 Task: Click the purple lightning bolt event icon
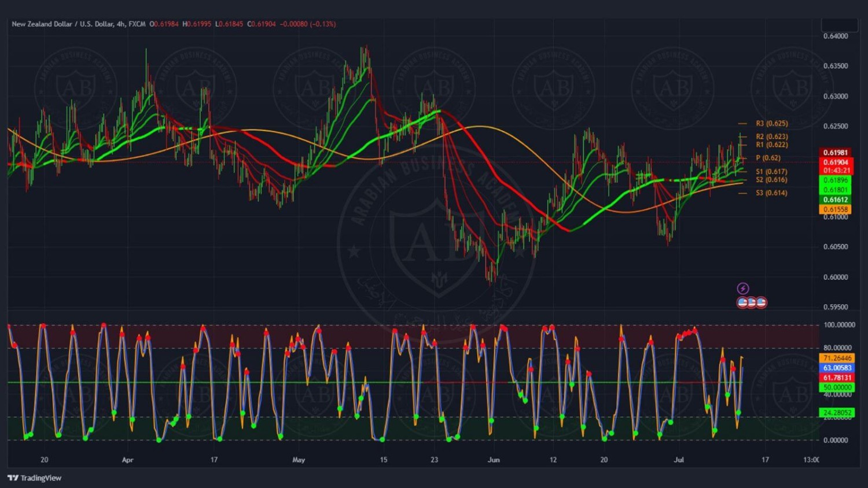[743, 289]
